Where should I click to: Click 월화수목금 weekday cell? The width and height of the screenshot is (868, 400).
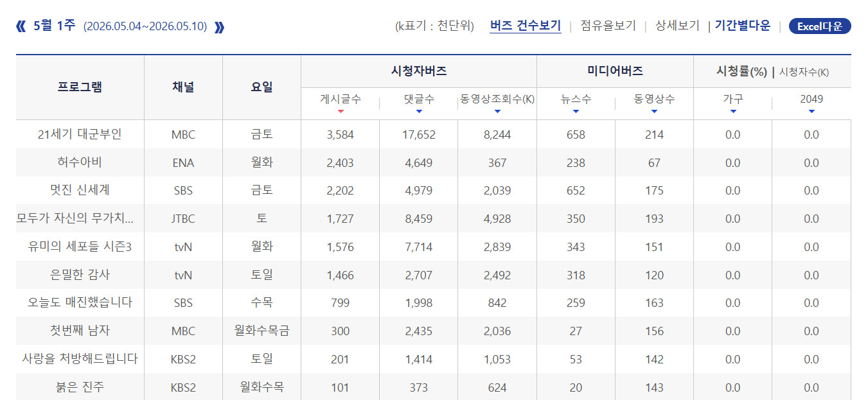(x=261, y=331)
